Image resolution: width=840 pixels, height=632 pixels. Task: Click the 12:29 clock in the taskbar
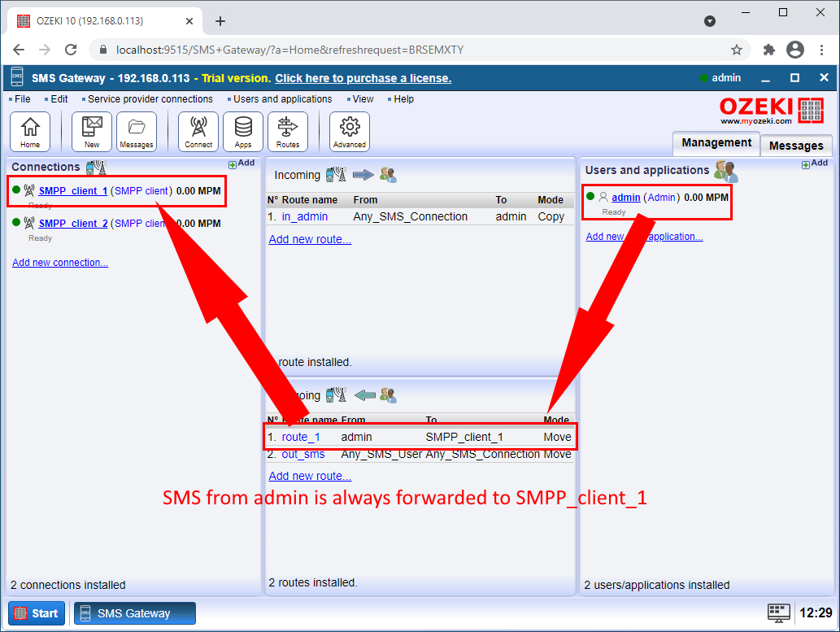pyautogui.click(x=816, y=612)
